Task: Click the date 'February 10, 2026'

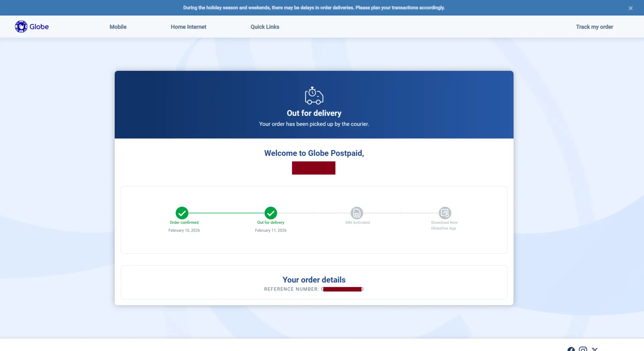Action: pyautogui.click(x=184, y=231)
